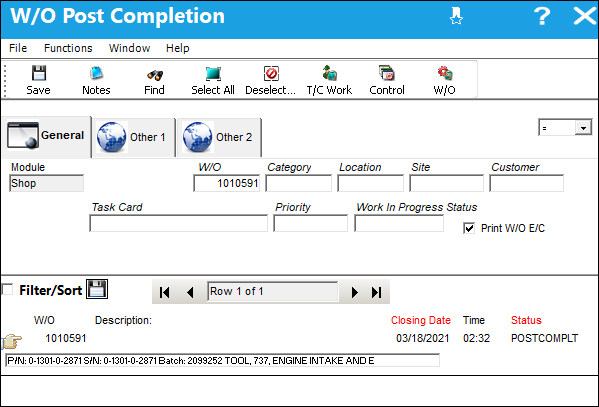Click the Location input field
The height and width of the screenshot is (407, 599).
370,183
